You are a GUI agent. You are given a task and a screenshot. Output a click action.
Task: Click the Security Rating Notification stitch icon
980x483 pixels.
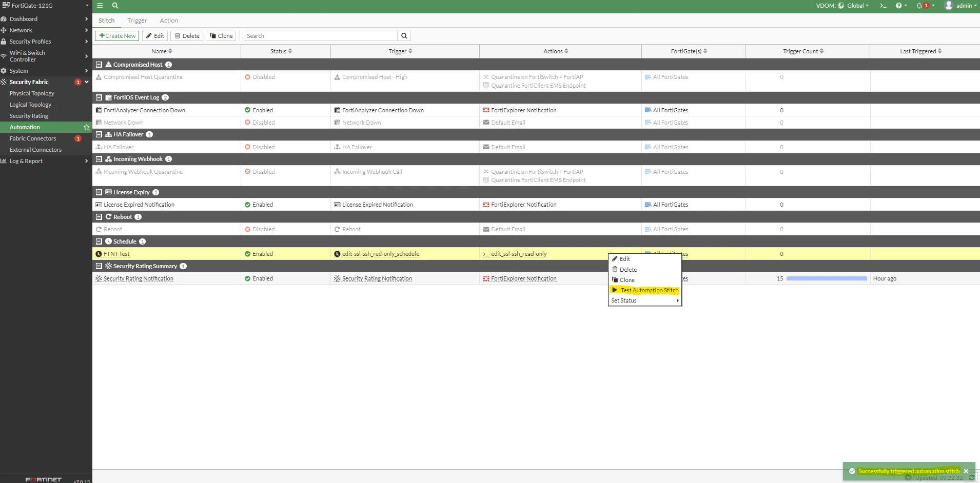tap(99, 278)
